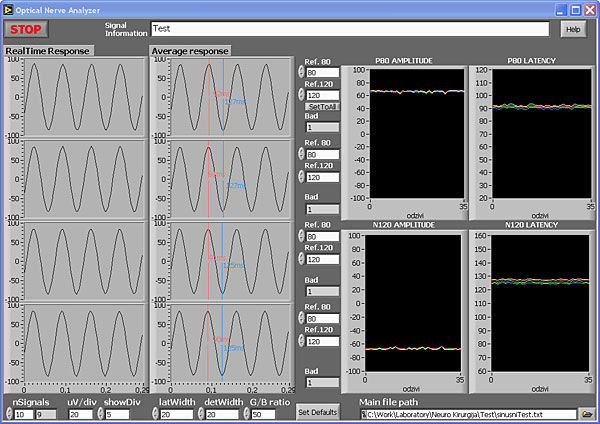Select the channel 4 Ref. 80 value field
This screenshot has height=424, width=600.
pos(323,318)
